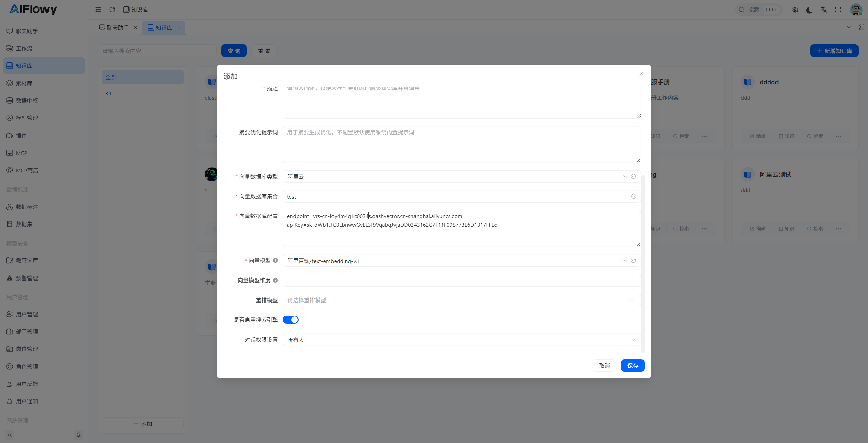Click the 向量模型维度 input field

tap(461, 281)
